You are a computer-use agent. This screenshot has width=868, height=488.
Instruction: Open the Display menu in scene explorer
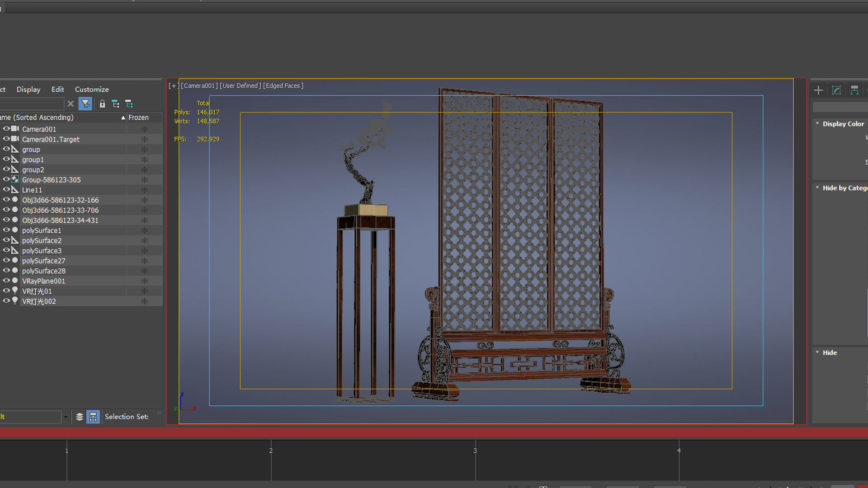coord(28,89)
